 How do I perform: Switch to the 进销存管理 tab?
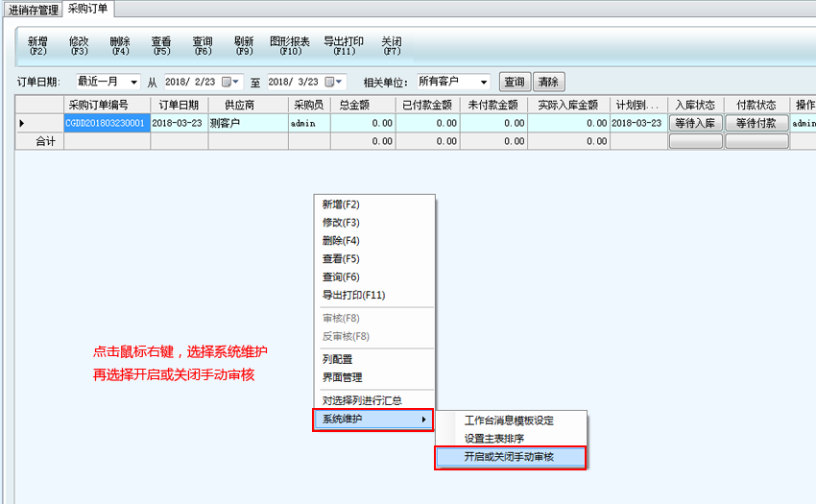pyautogui.click(x=34, y=10)
